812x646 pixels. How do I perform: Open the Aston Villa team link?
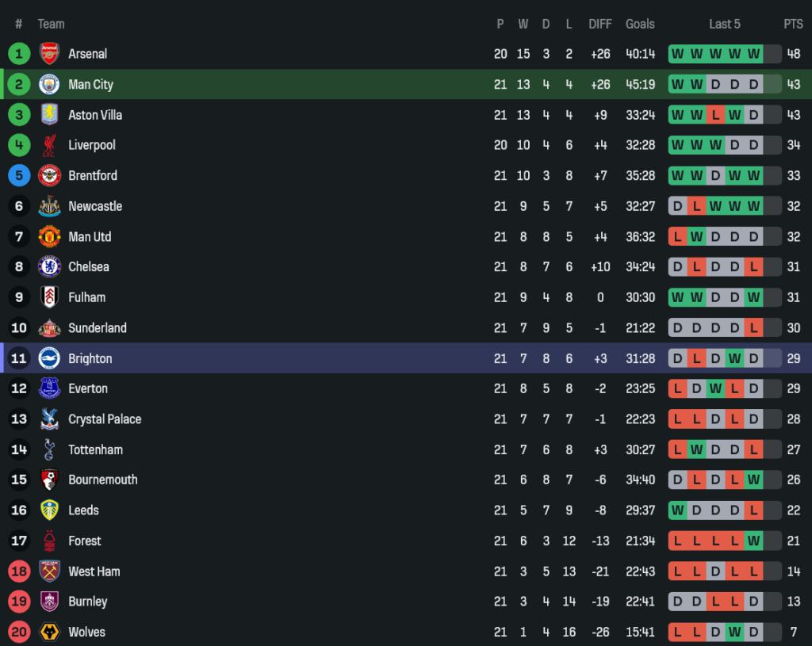[x=95, y=115]
